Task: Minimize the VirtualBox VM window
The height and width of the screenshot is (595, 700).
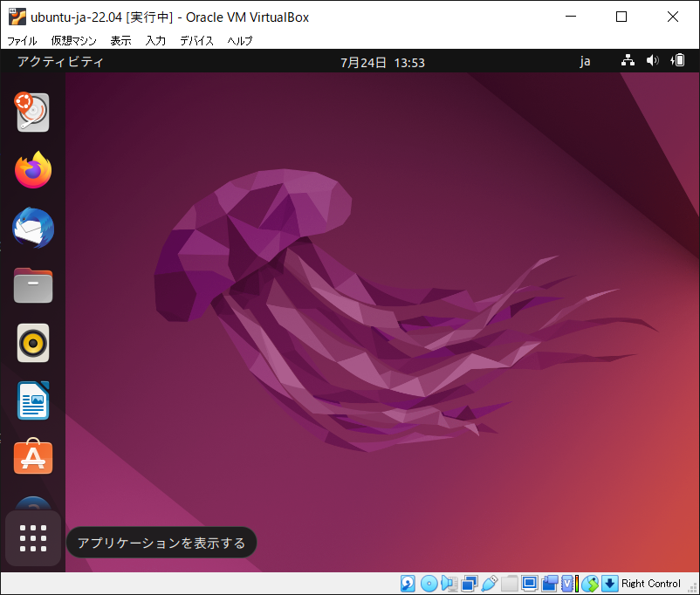Action: pos(571,17)
